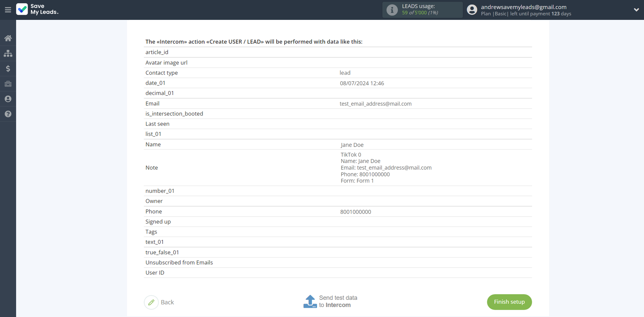The height and width of the screenshot is (317, 644).
Task: Click LEADS usage 59 of 5'000 text
Action: (x=420, y=13)
